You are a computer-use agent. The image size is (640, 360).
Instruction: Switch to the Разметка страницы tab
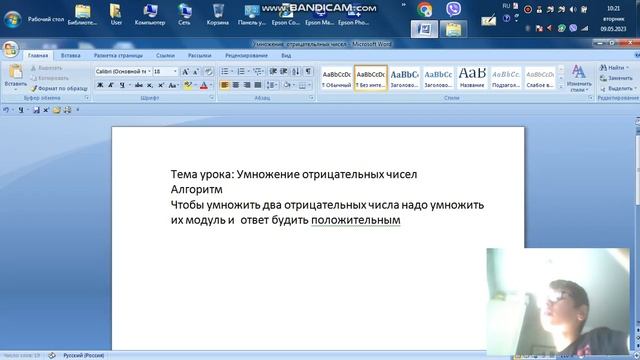[118, 56]
